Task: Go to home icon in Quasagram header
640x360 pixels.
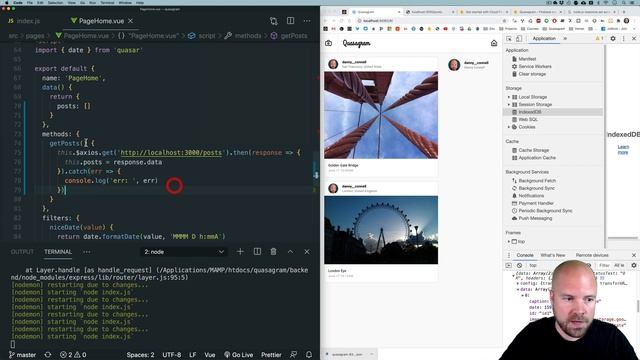Action: coord(494,43)
